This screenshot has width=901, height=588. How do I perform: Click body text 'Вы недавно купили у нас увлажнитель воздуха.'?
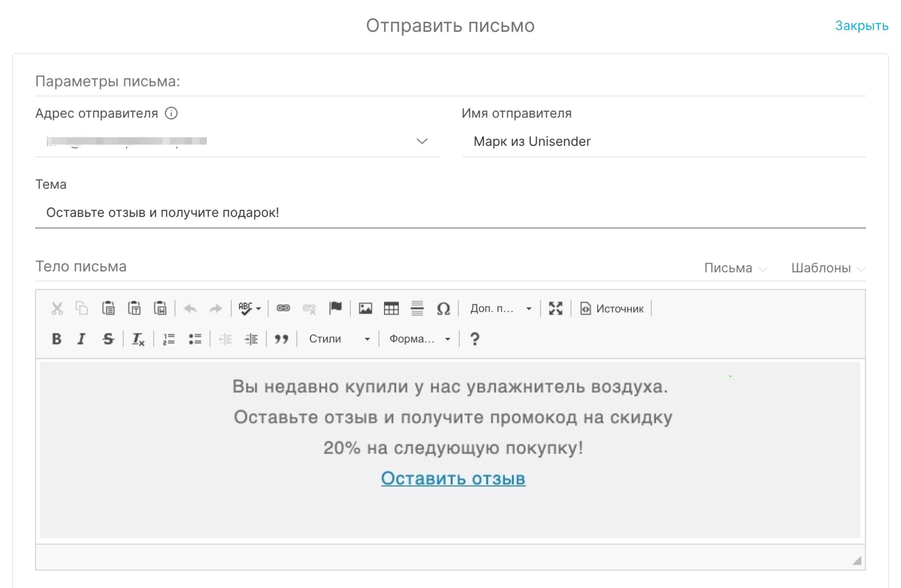(450, 387)
